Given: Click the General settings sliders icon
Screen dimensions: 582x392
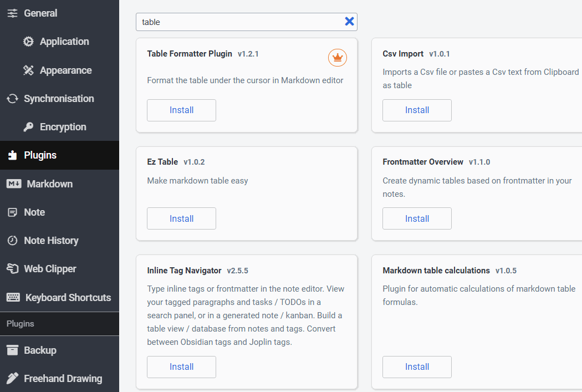Looking at the screenshot, I should [12, 13].
